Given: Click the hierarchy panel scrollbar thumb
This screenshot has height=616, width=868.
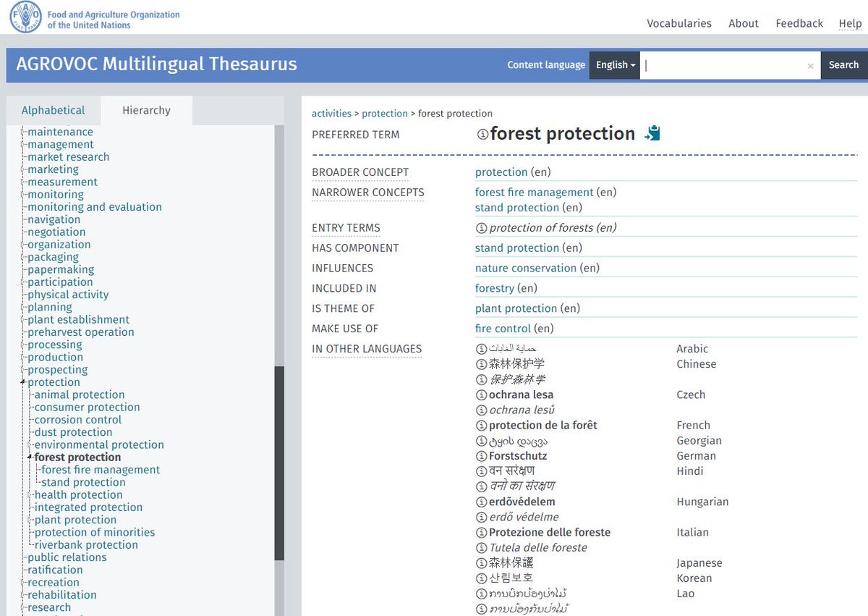Looking at the screenshot, I should [x=279, y=463].
